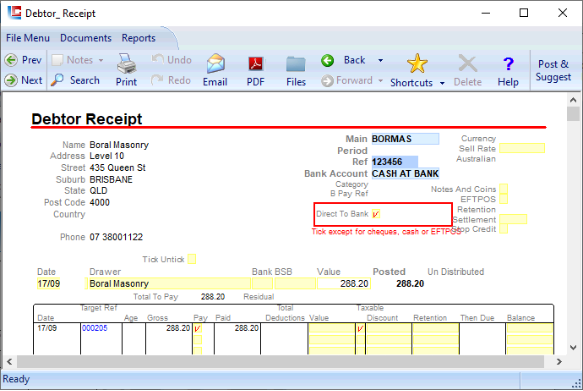Click the Retention cell in row 17/09
Screen dimensions: 583x391
pyautogui.click(x=435, y=329)
